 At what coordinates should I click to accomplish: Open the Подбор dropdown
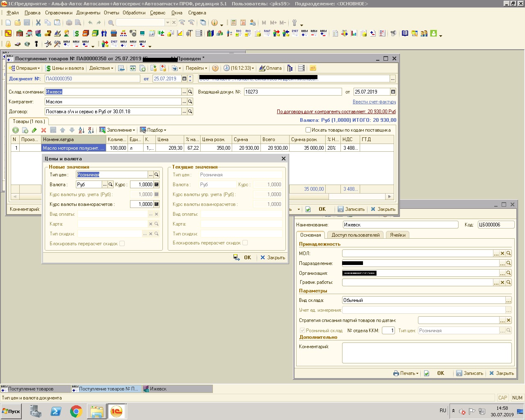153,130
